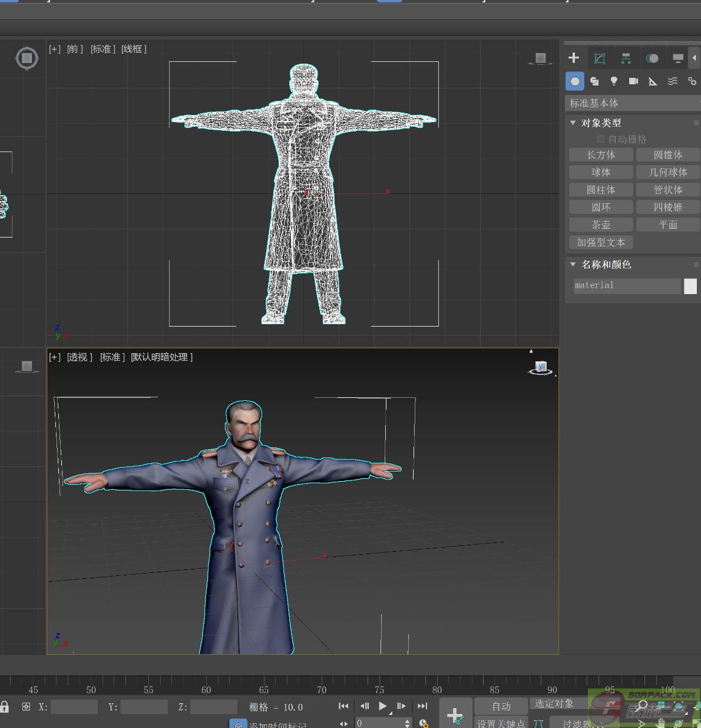Click the 茶壶 teapot button
The image size is (701, 728).
click(x=601, y=225)
